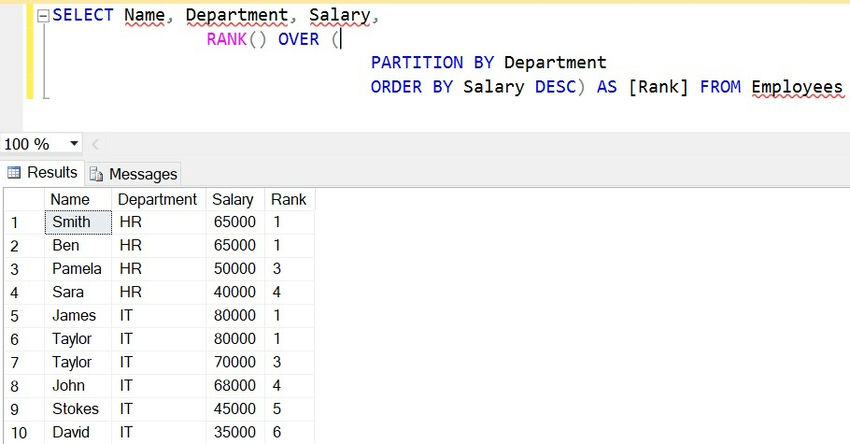Click the DESC keyword in the query
This screenshot has height=444, width=850.
(x=555, y=87)
